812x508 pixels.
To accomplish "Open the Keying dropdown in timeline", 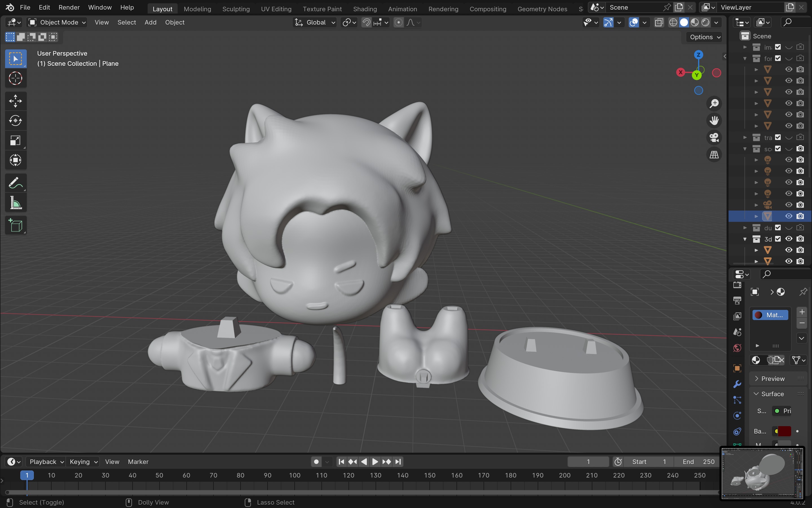I will [x=83, y=462].
